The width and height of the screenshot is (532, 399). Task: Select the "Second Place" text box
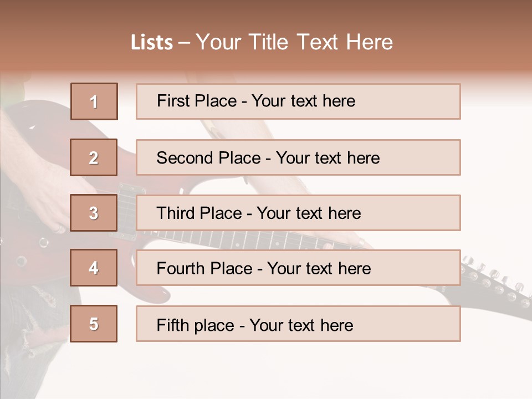pyautogui.click(x=298, y=157)
